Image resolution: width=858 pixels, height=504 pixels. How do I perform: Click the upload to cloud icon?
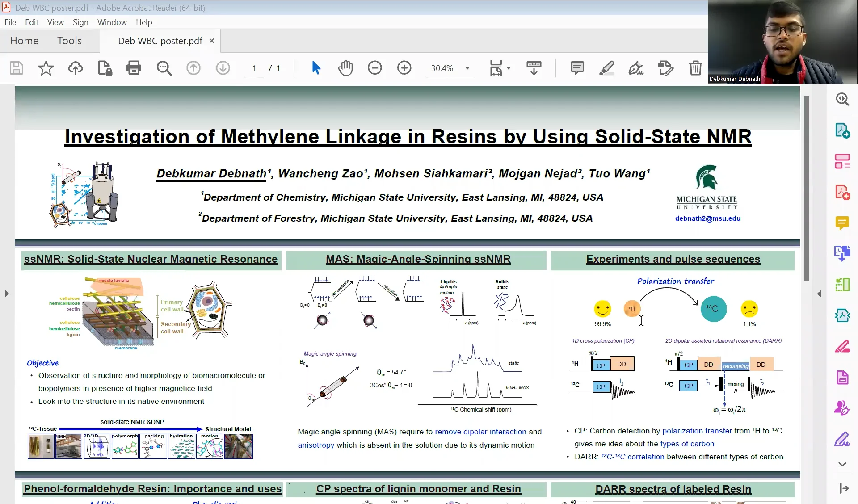point(75,68)
